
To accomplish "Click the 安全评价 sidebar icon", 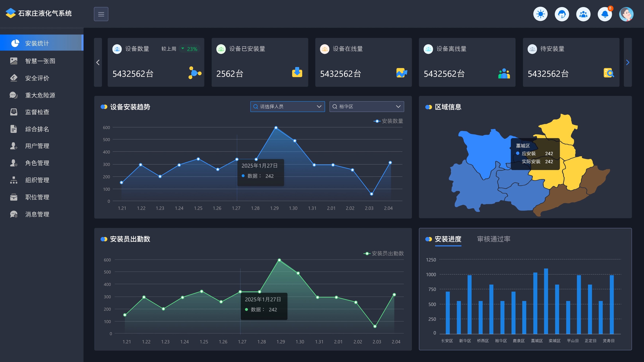I will (14, 78).
